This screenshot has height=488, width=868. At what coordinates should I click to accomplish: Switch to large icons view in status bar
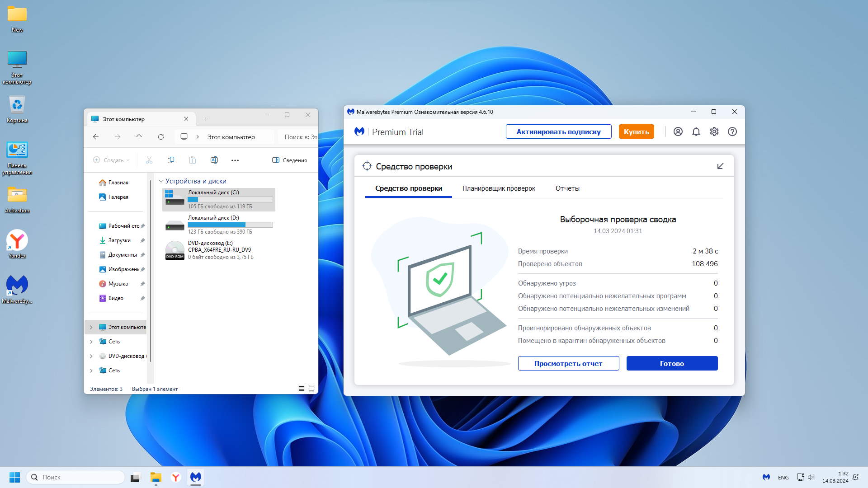311,389
